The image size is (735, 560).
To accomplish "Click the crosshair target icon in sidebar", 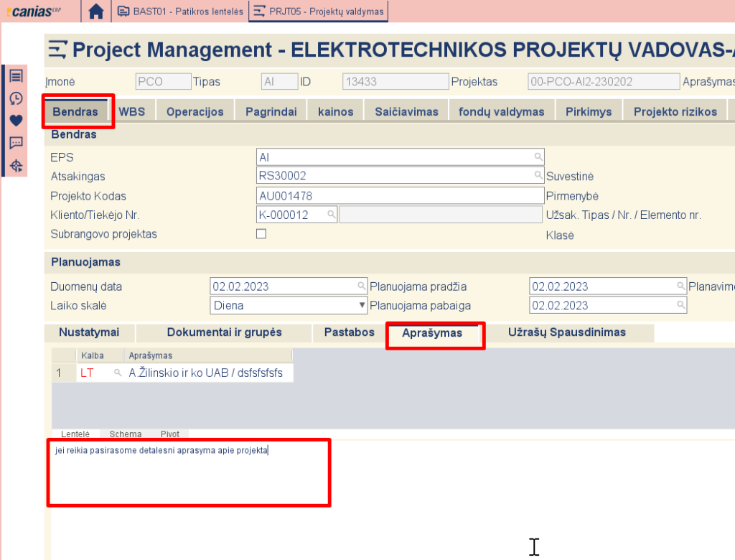I will (16, 166).
